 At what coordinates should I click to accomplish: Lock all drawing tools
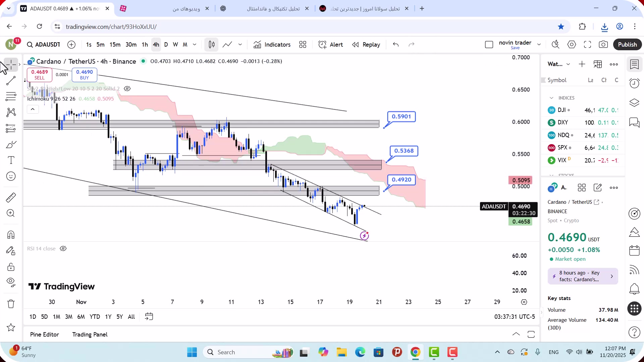pyautogui.click(x=11, y=267)
